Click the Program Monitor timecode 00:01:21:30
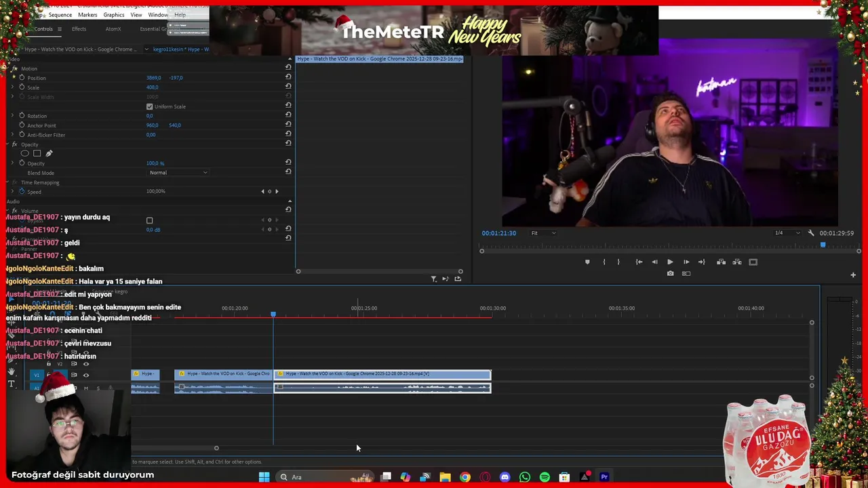 click(499, 233)
